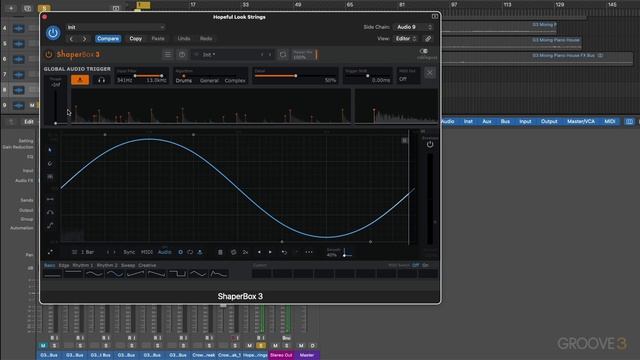Screen dimensions: 640x360
Task: Click the Undo button in plug-in header
Action: pos(184,39)
